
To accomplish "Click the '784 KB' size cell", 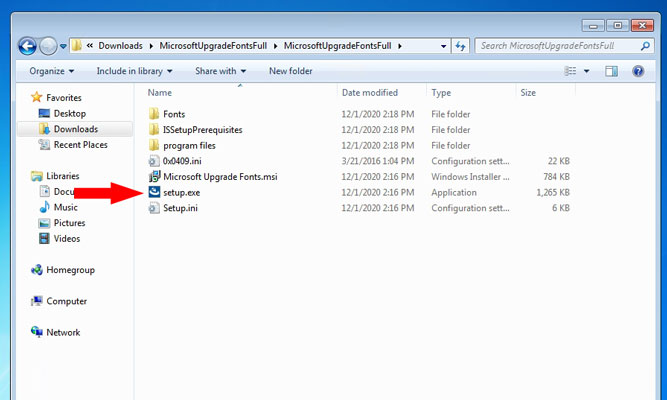I will pos(556,177).
